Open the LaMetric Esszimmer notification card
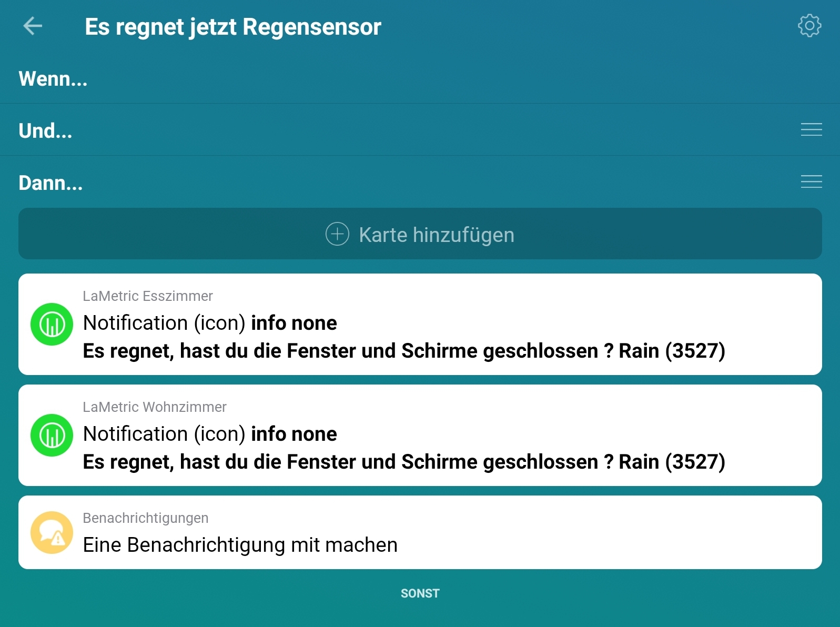Screen dimensions: 840x627 click(420, 324)
